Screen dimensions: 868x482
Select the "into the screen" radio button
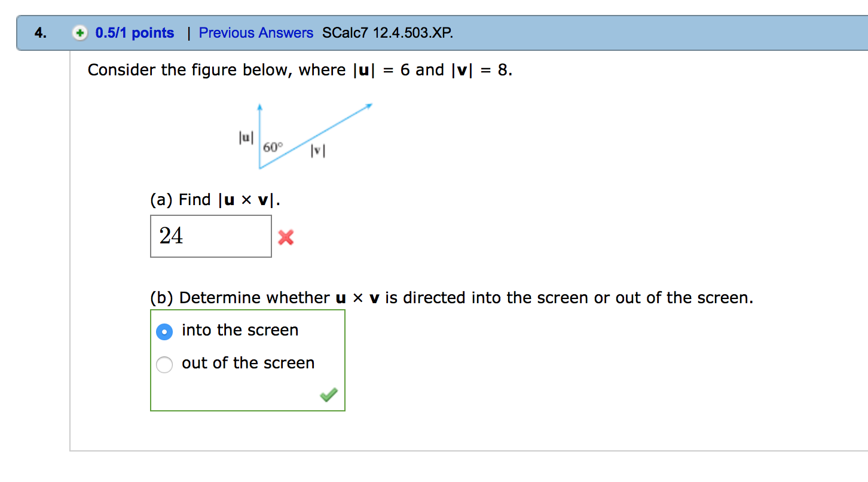[164, 331]
